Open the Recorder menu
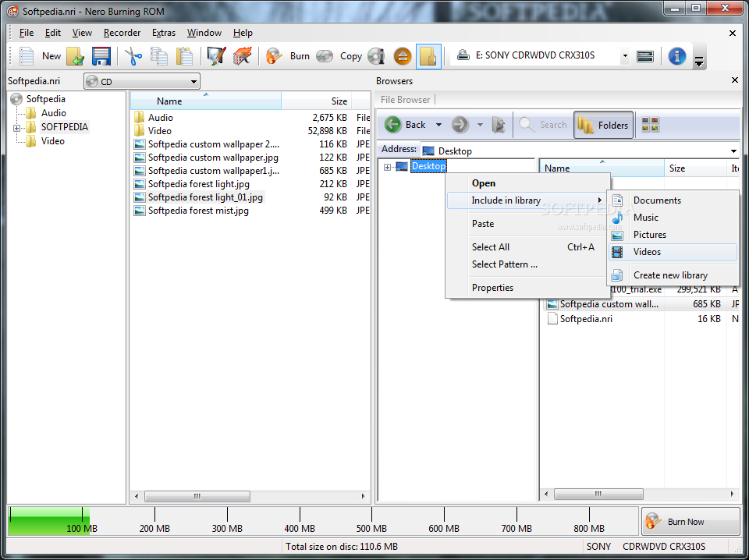749x560 pixels. (x=122, y=33)
